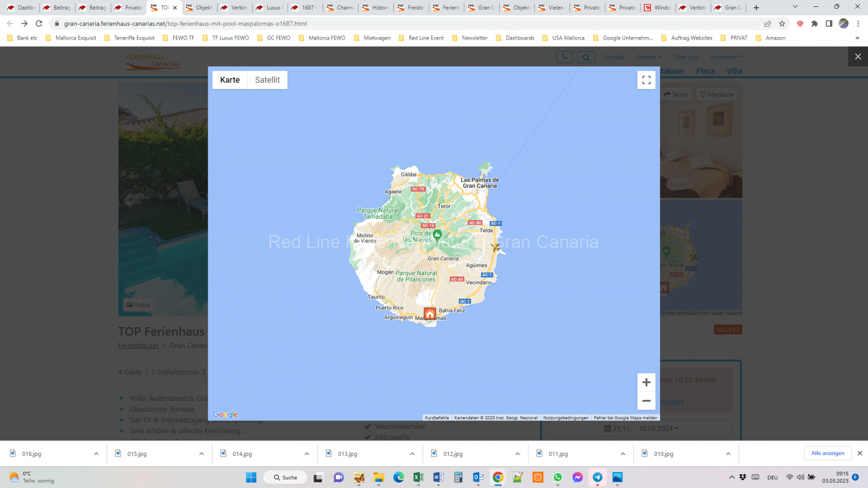Switch map to Satellit view
The height and width of the screenshot is (488, 868).
(x=267, y=80)
